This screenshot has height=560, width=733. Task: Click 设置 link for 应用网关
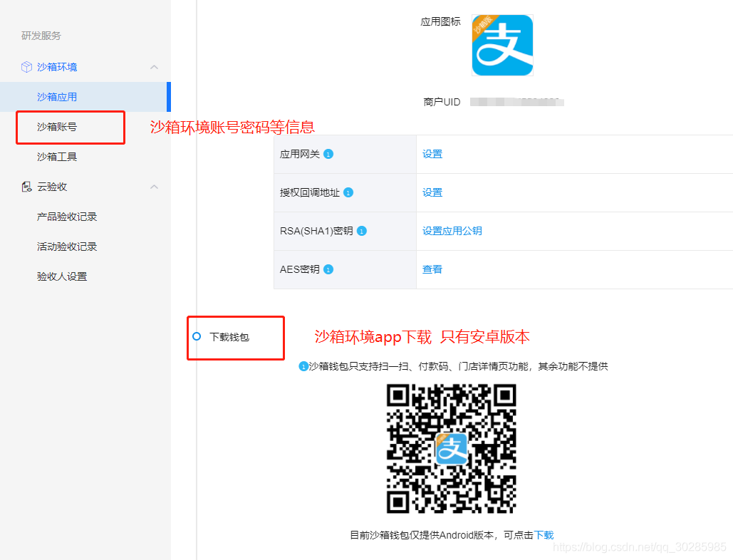432,155
